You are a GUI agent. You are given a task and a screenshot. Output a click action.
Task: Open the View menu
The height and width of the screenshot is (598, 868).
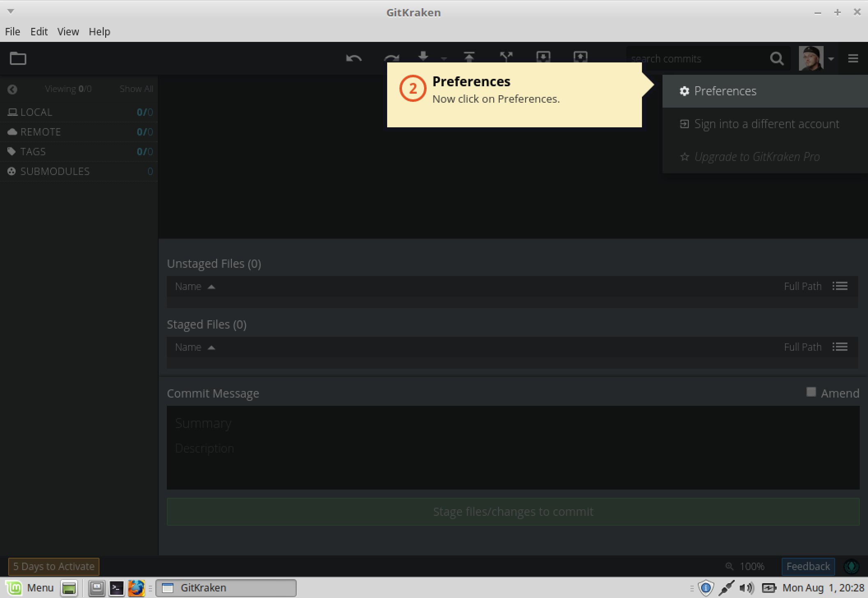click(x=68, y=32)
